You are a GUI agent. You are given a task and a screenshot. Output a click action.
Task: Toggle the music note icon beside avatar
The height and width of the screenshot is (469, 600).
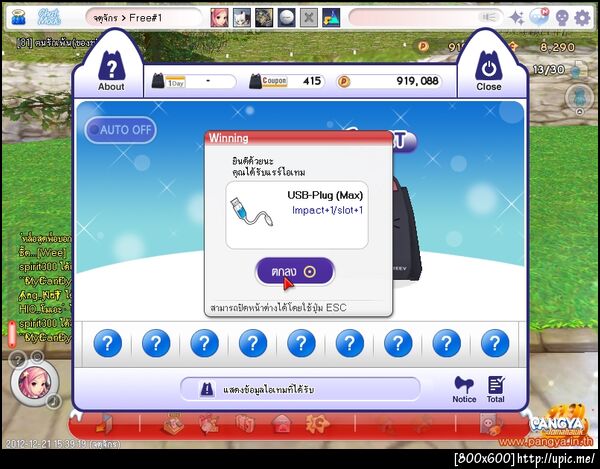(54, 401)
